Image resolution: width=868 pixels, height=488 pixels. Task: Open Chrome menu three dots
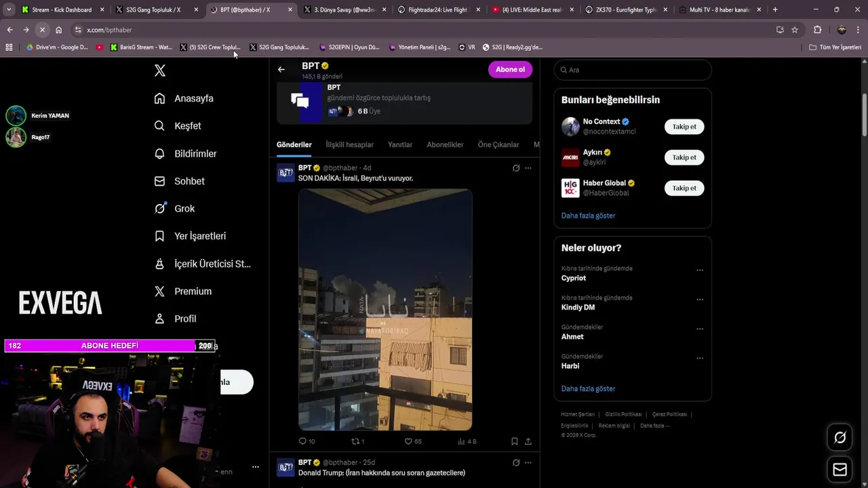pyautogui.click(x=859, y=30)
